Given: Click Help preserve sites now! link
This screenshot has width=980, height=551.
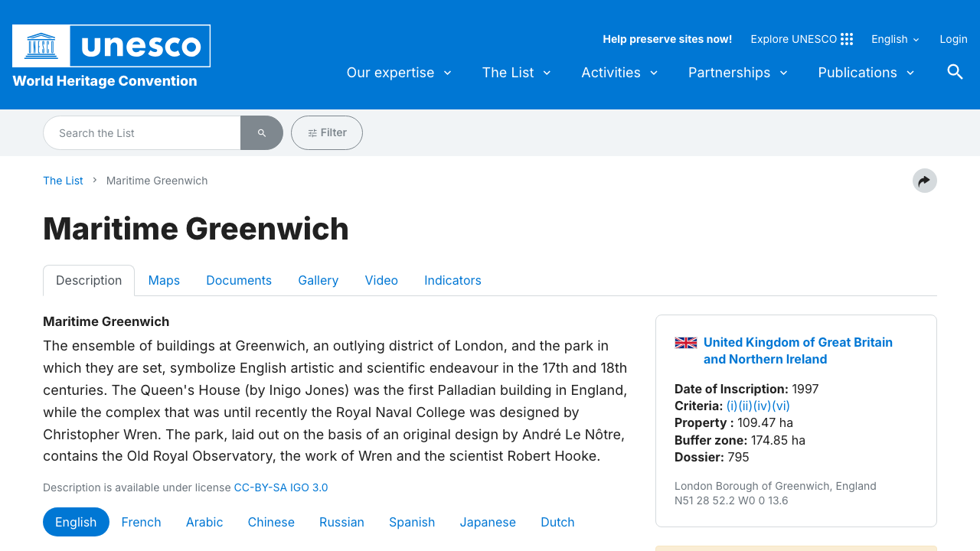Looking at the screenshot, I should pyautogui.click(x=667, y=39).
